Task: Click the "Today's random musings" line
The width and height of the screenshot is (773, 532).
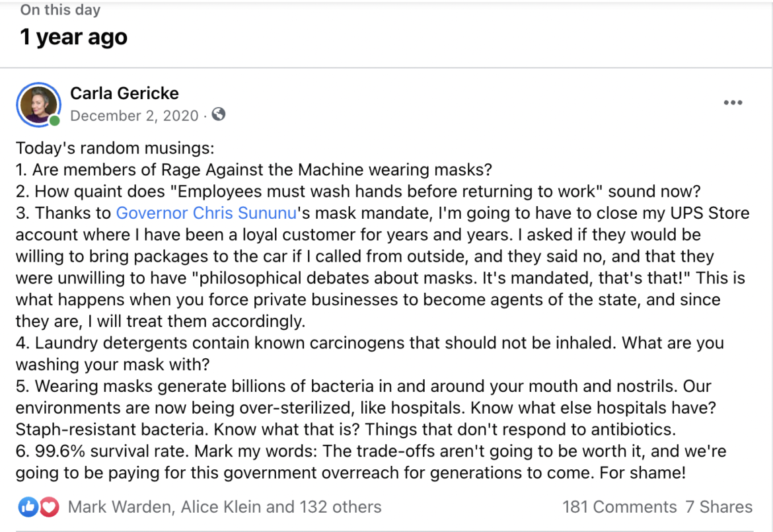Action: click(x=114, y=148)
